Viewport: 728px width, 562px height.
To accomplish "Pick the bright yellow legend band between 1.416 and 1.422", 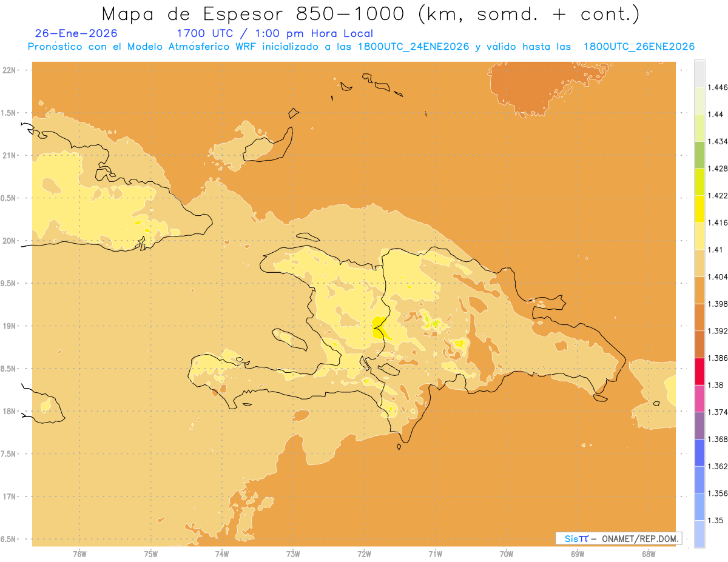I will pyautogui.click(x=699, y=209).
